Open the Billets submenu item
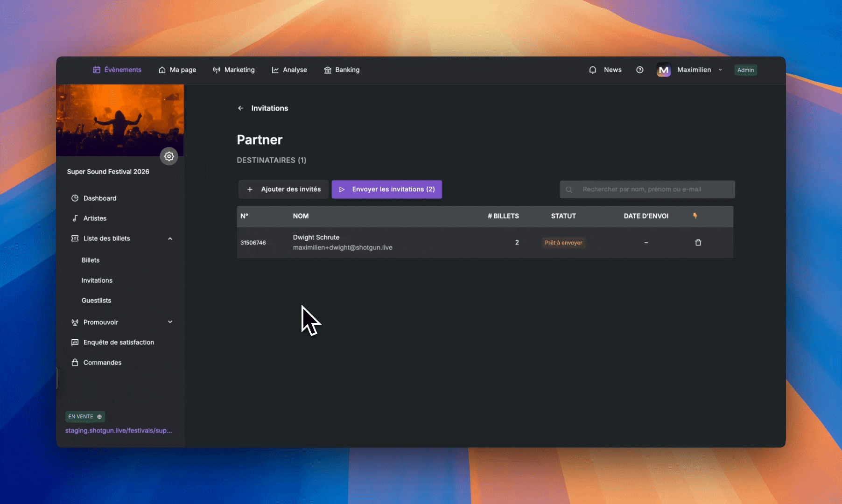The width and height of the screenshot is (842, 504). coord(91,260)
